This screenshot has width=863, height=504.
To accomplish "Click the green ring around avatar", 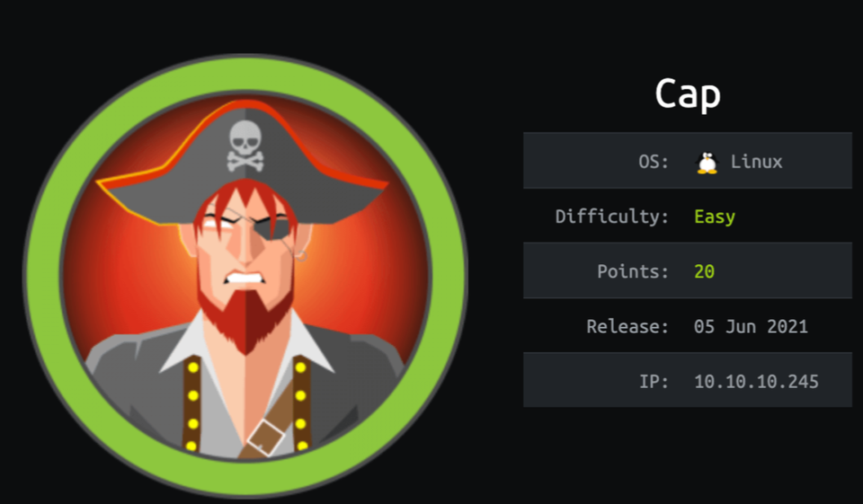I will coord(42,275).
